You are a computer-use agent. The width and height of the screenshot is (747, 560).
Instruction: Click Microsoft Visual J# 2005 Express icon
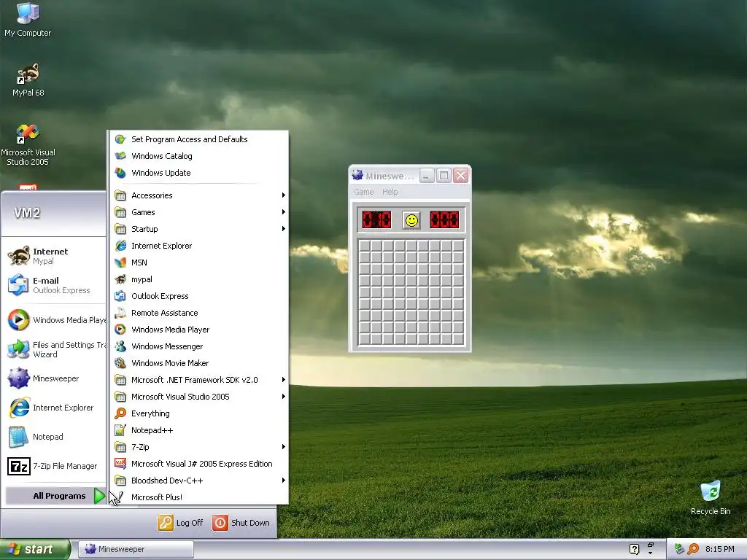[x=120, y=464]
